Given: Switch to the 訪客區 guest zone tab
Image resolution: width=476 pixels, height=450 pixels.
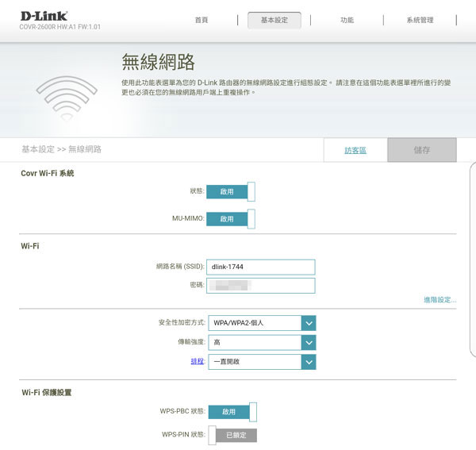Looking at the screenshot, I should click(355, 150).
